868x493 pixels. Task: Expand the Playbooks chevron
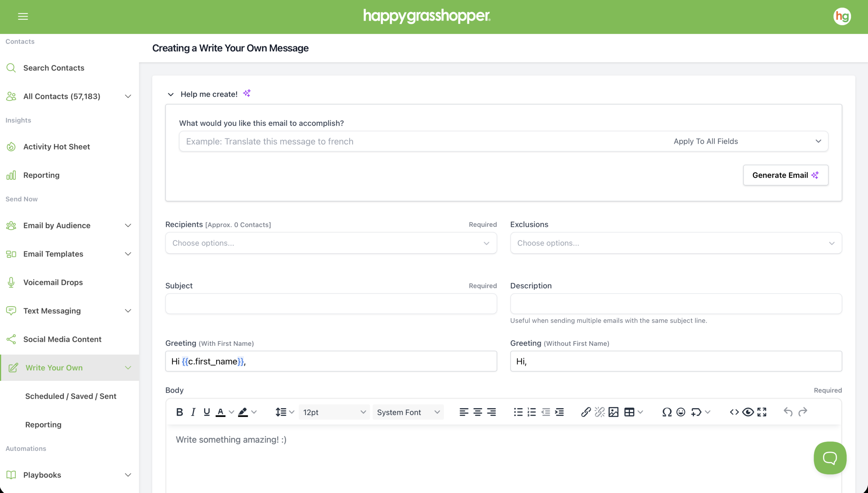128,475
